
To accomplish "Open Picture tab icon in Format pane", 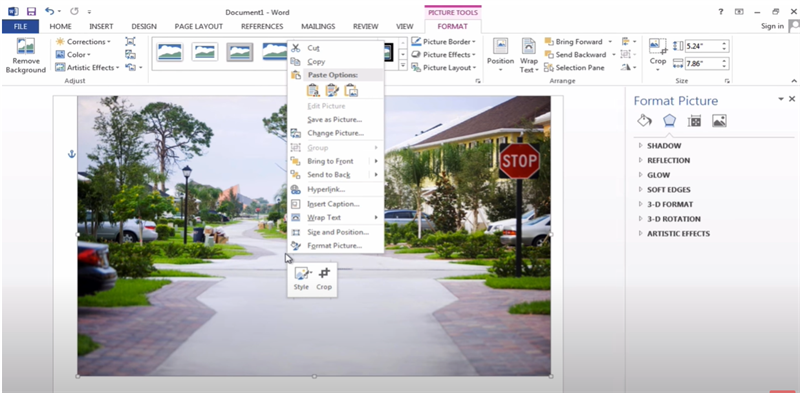I will tap(719, 121).
